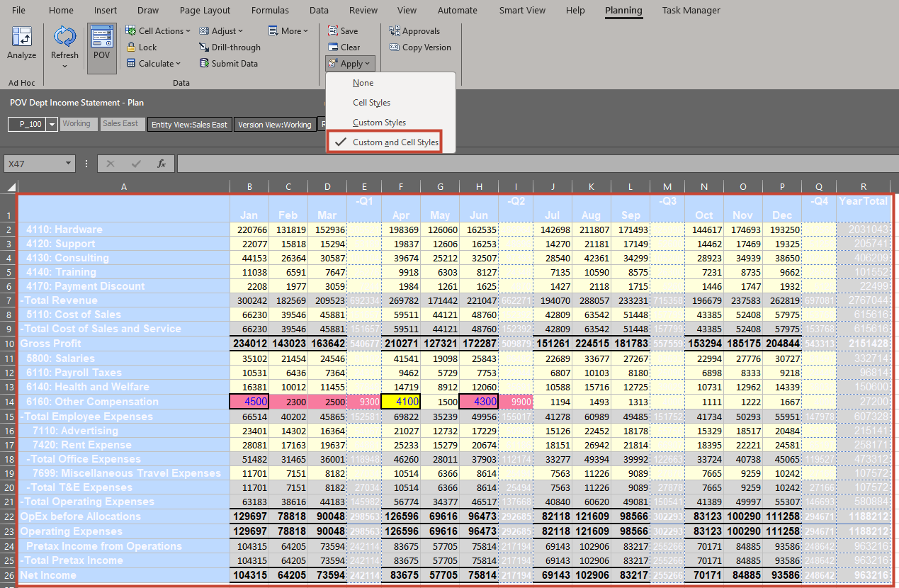
Task: Expand the Refresh dropdown arrow
Action: (64, 67)
